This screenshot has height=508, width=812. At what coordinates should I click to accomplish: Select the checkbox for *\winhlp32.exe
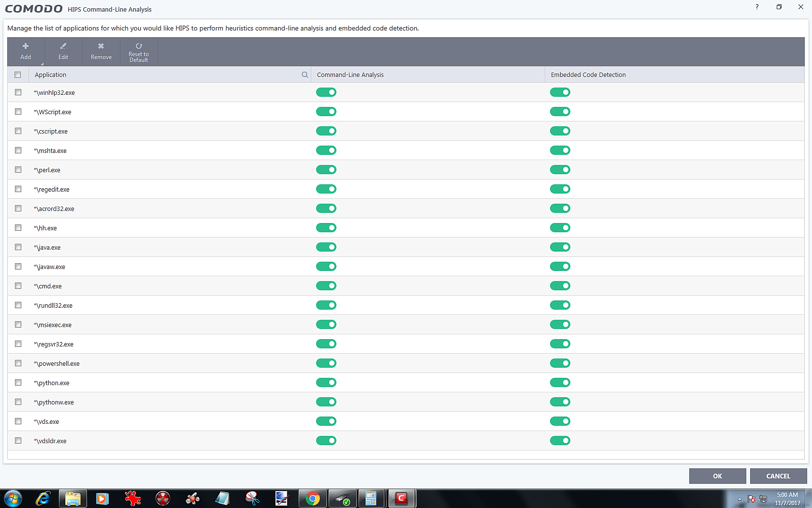click(x=18, y=92)
